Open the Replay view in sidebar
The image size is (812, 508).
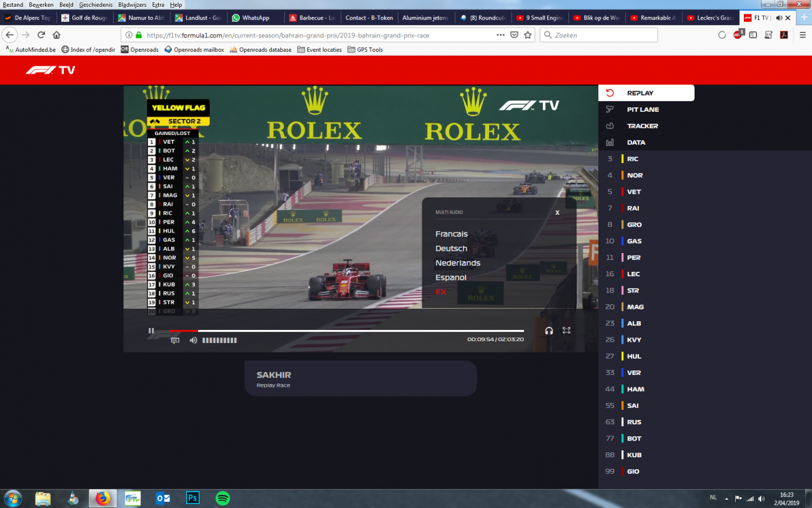pyautogui.click(x=646, y=93)
